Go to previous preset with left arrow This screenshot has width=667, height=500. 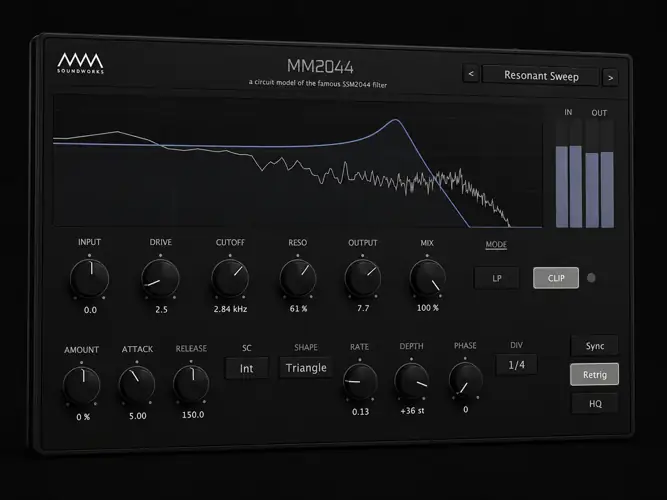pyautogui.click(x=471, y=74)
